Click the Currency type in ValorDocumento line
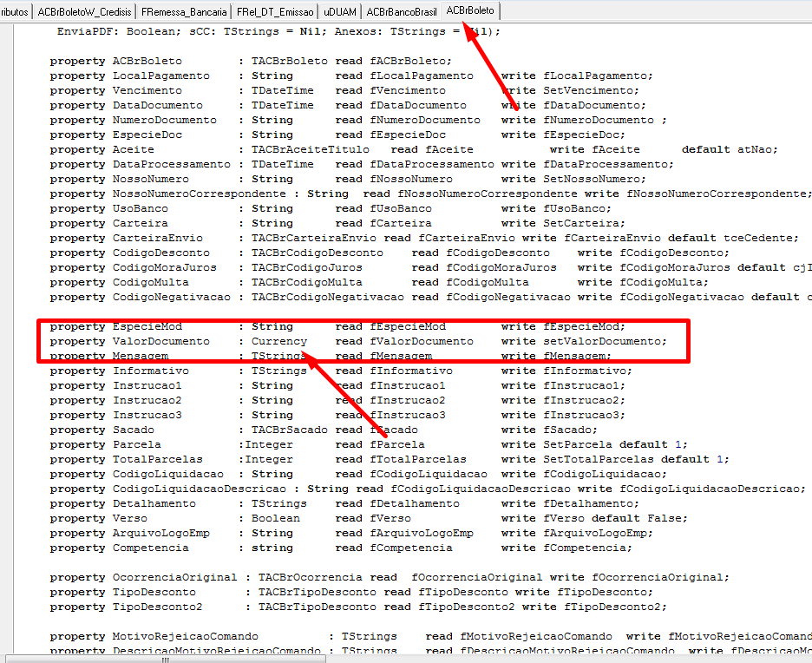 point(279,341)
